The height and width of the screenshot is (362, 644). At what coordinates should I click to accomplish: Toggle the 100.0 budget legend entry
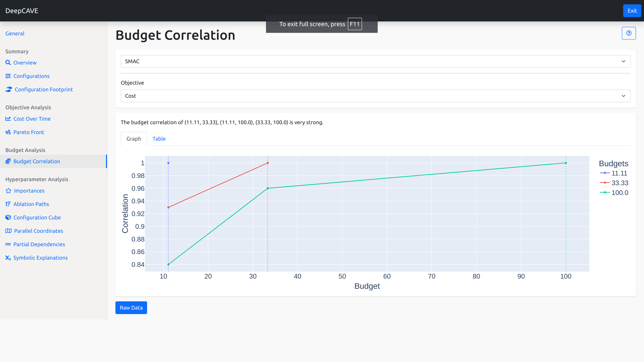coord(614,193)
